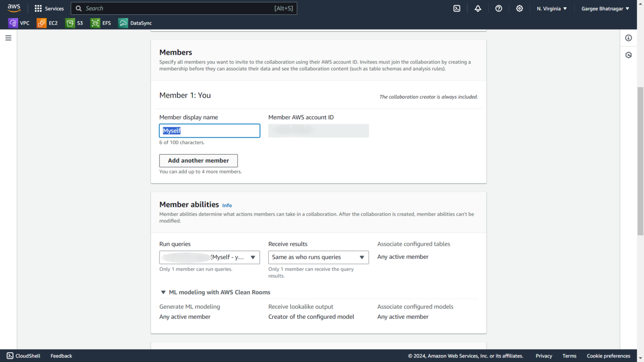Open the AWS support help menu

499,8
